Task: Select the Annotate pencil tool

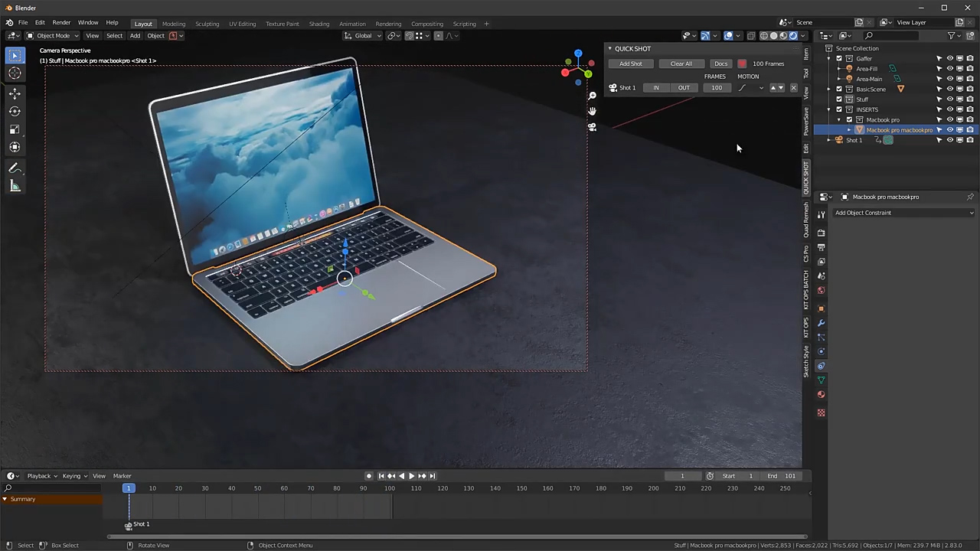Action: click(x=15, y=168)
